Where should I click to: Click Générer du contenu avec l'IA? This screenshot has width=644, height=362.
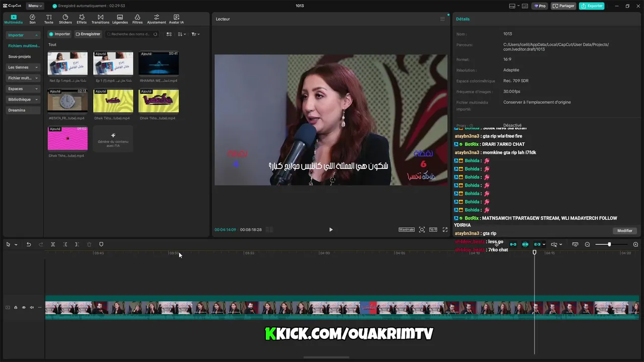[x=113, y=139]
